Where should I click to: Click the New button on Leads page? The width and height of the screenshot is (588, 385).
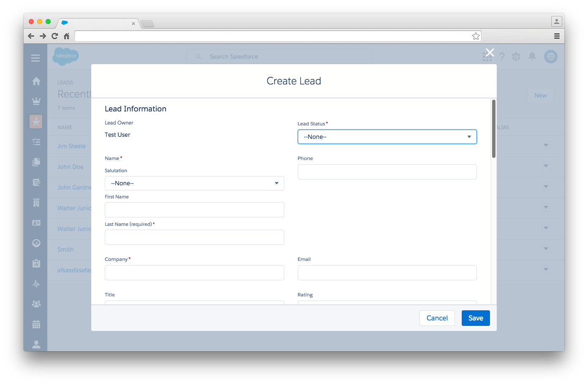pyautogui.click(x=541, y=95)
